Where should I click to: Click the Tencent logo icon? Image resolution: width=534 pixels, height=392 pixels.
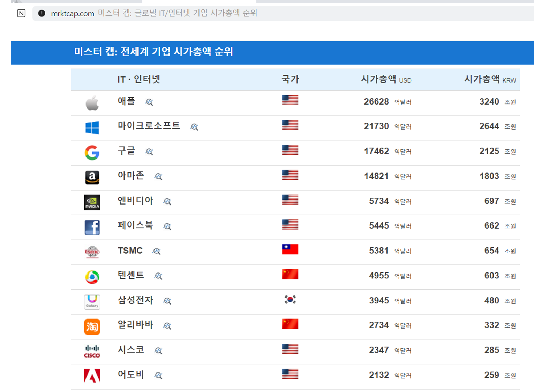pyautogui.click(x=92, y=277)
